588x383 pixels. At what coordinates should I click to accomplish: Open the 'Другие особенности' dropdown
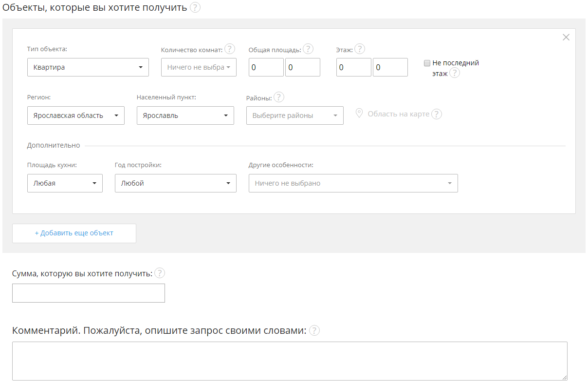click(353, 183)
